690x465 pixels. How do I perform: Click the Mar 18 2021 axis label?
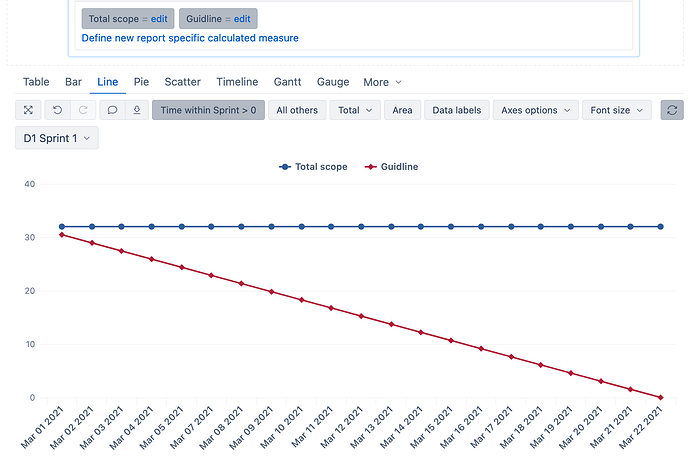click(521, 427)
